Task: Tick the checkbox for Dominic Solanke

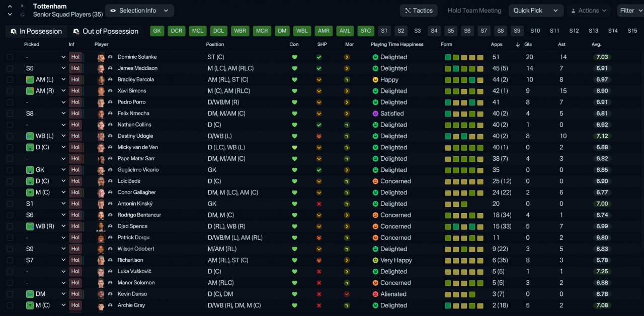Action: [10, 57]
